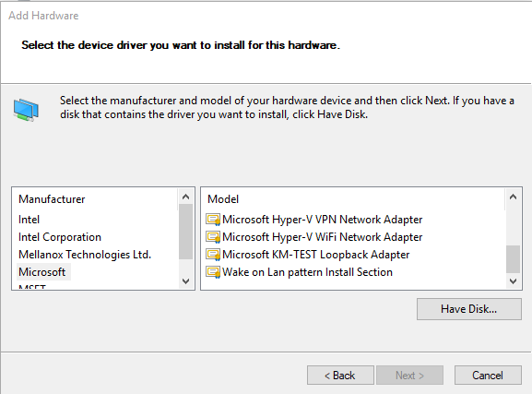This screenshot has width=532, height=394.
Task: Click the KM-TEST Loopback Adapter driver icon
Action: click(213, 255)
